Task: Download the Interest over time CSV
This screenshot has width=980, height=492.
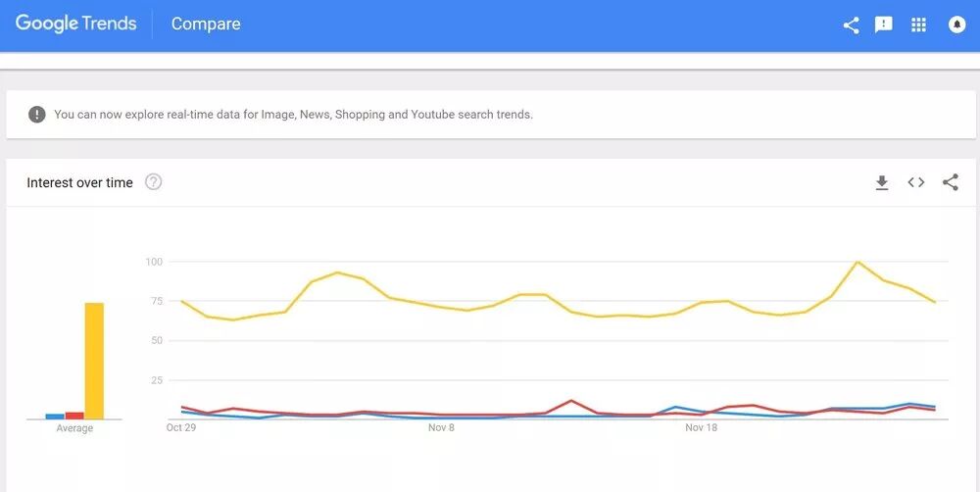Action: pyautogui.click(x=882, y=182)
